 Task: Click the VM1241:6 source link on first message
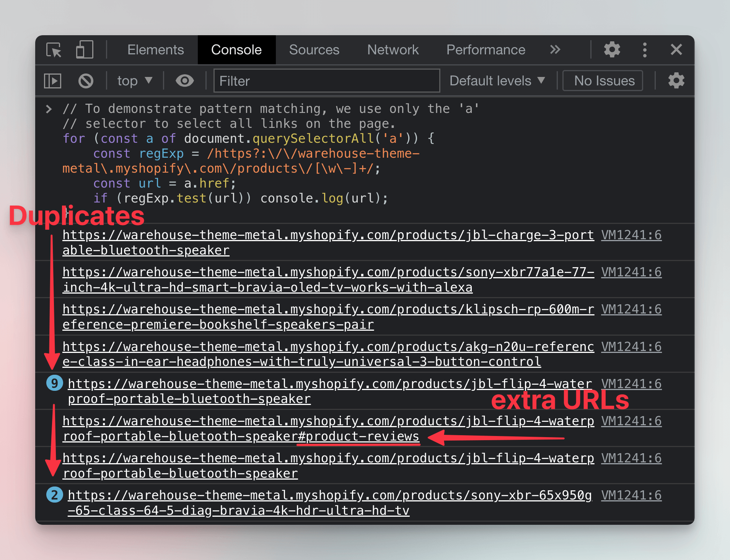click(631, 235)
